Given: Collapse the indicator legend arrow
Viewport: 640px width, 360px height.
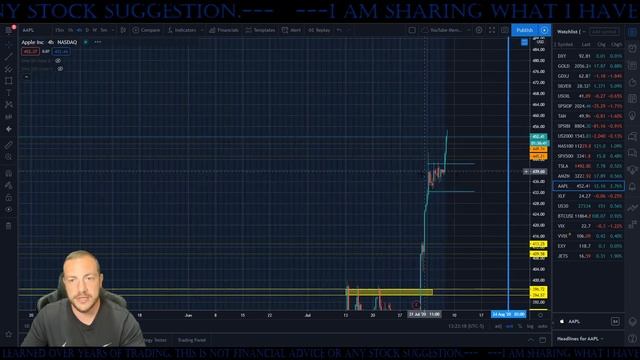Looking at the screenshot, I should (27, 76).
